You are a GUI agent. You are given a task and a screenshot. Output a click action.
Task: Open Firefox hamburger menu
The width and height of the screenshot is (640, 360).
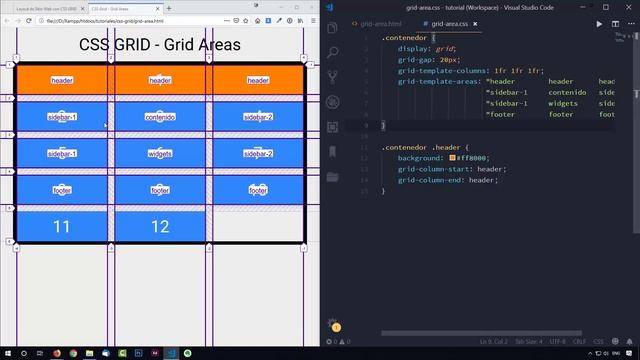point(313,20)
